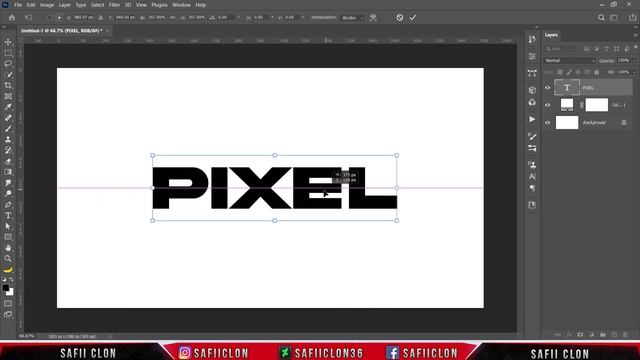This screenshot has width=640, height=360.
Task: Select the Layers panel tab
Action: pyautogui.click(x=551, y=35)
